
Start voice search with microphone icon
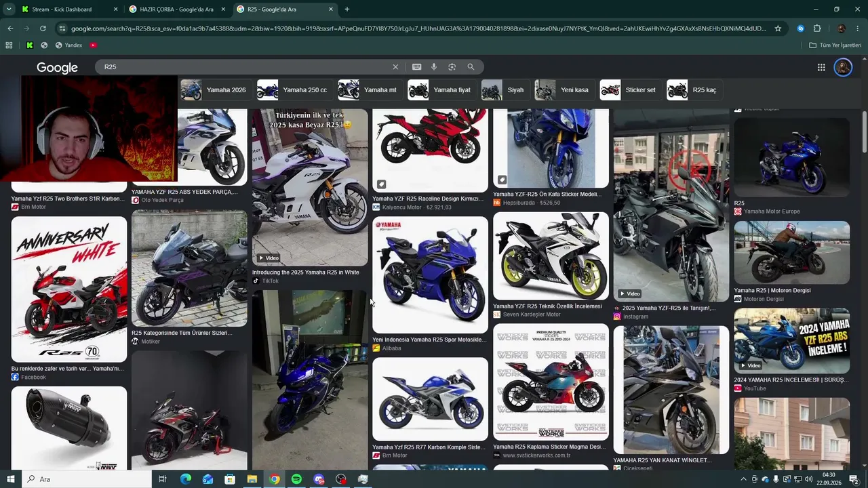[434, 67]
